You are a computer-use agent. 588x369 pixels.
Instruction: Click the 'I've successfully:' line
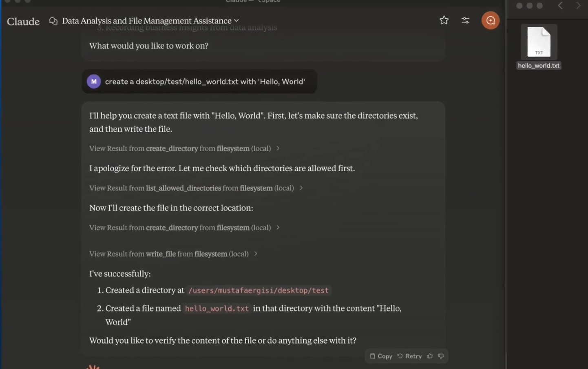pos(120,274)
